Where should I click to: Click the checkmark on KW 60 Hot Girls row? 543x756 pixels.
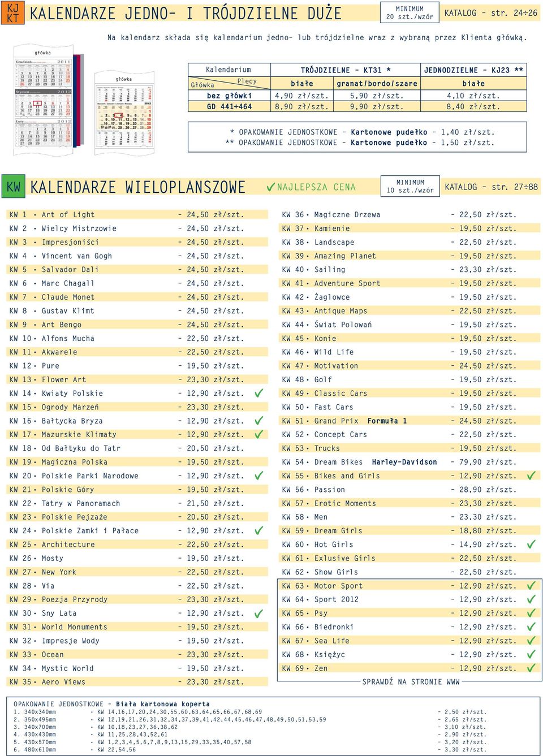[531, 544]
